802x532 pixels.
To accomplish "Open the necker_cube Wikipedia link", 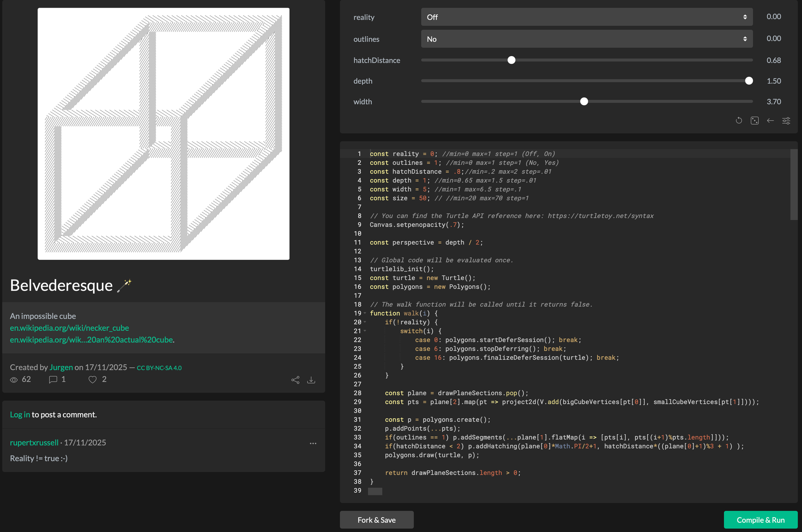I will click(69, 328).
